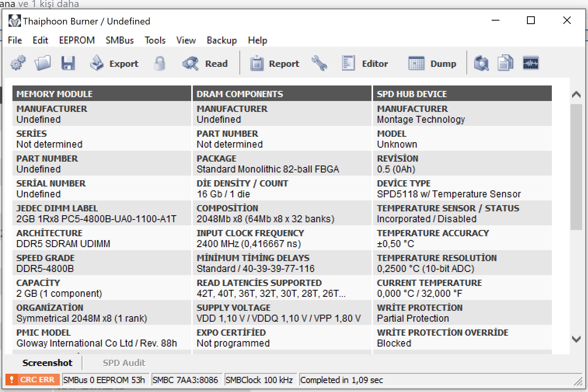Open the File menu
The width and height of the screenshot is (588, 392).
(x=15, y=40)
